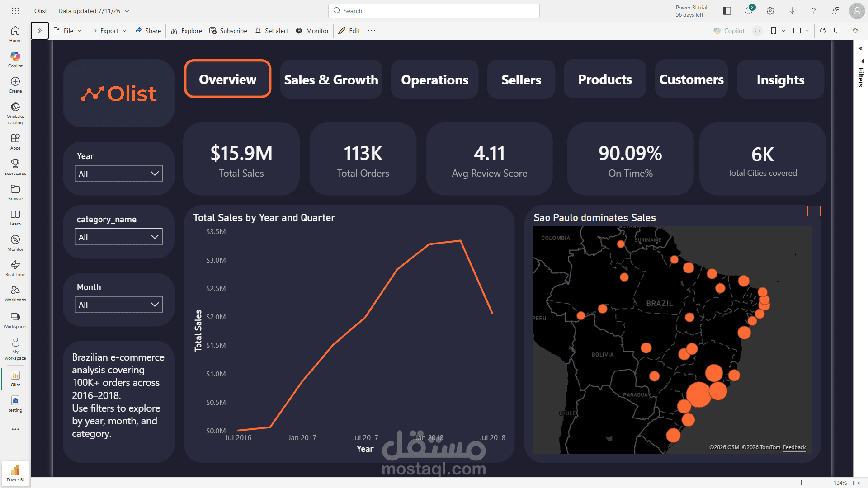Switch to the Products page
The width and height of the screenshot is (868, 488).
[x=605, y=80]
